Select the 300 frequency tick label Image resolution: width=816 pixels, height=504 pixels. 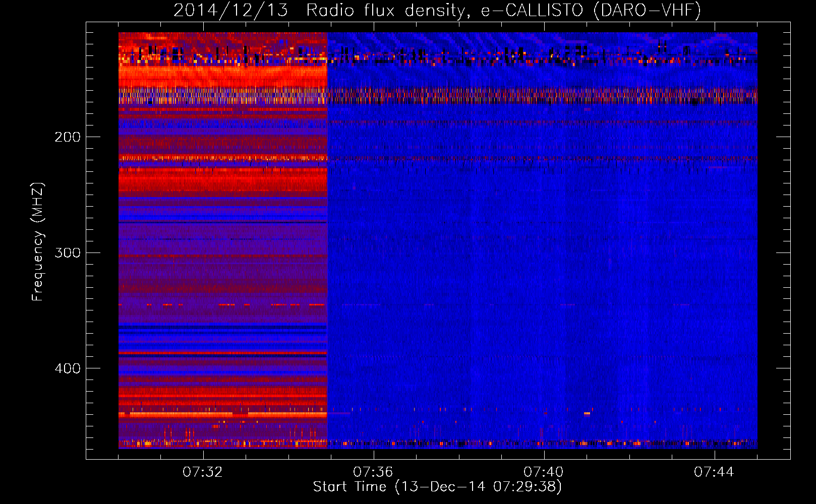coord(68,253)
